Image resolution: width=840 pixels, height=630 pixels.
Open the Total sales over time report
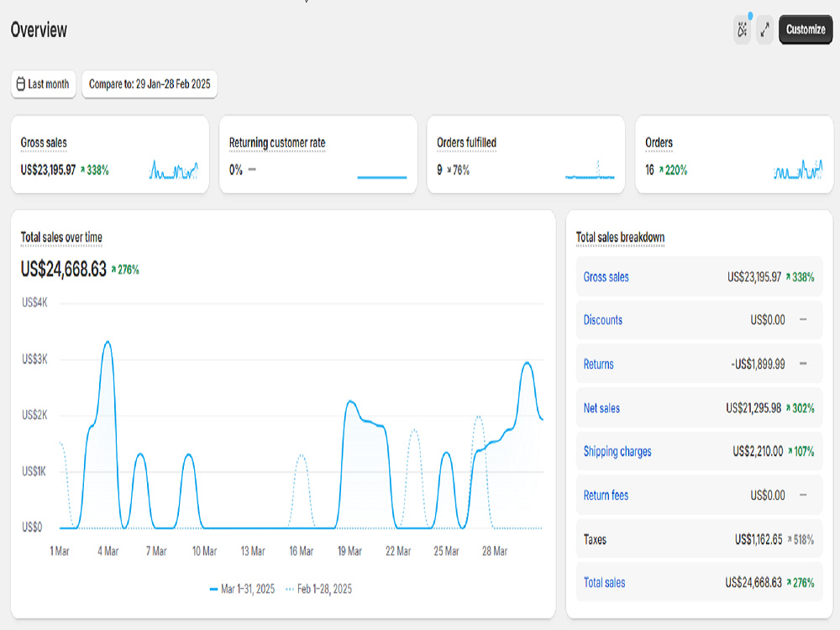(61, 238)
